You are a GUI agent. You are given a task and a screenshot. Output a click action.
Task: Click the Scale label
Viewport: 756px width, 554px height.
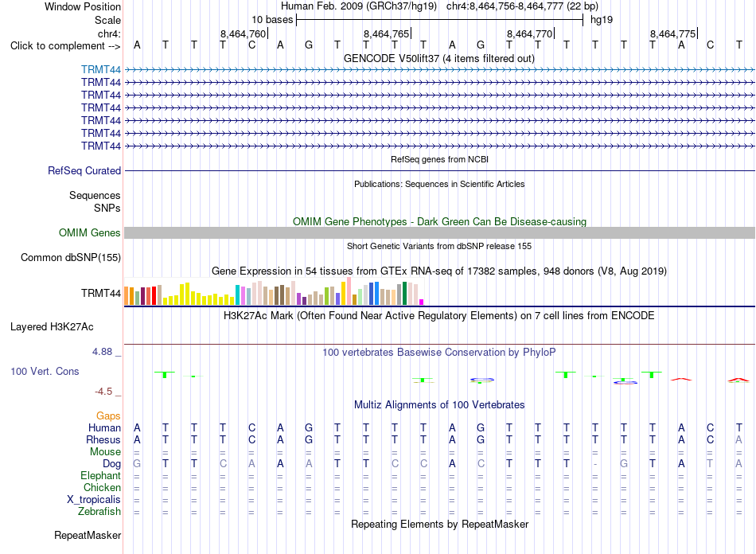(107, 20)
